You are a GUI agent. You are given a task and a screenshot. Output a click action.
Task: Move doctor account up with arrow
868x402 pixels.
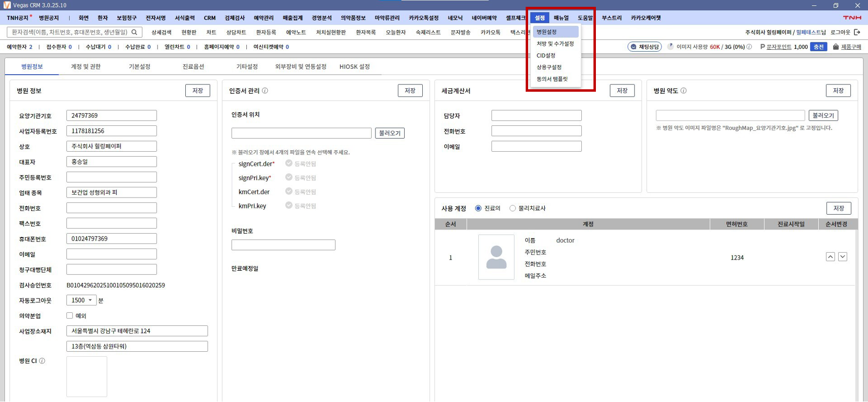click(x=830, y=257)
